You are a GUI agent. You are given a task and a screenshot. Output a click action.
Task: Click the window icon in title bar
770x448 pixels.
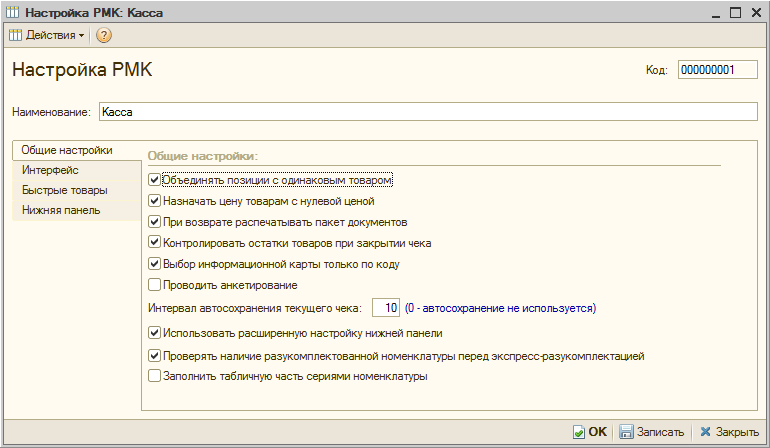click(13, 12)
